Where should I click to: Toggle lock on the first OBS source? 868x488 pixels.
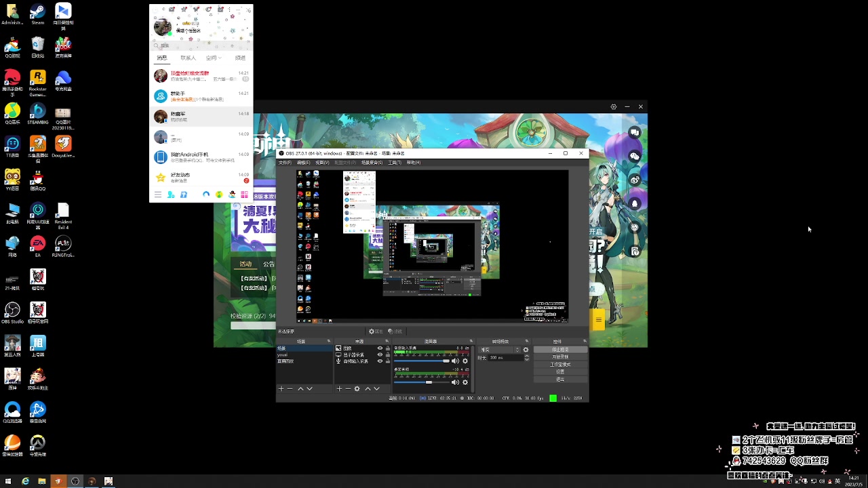388,348
